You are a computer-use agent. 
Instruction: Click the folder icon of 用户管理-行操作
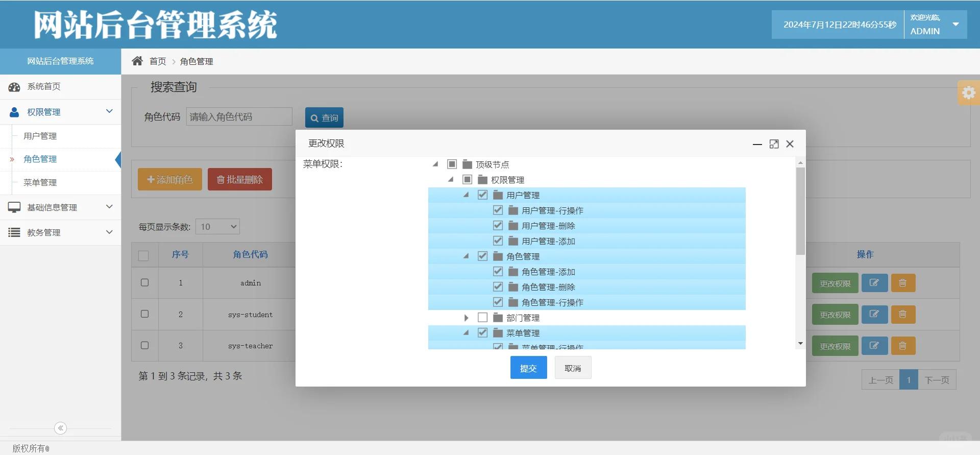point(513,210)
